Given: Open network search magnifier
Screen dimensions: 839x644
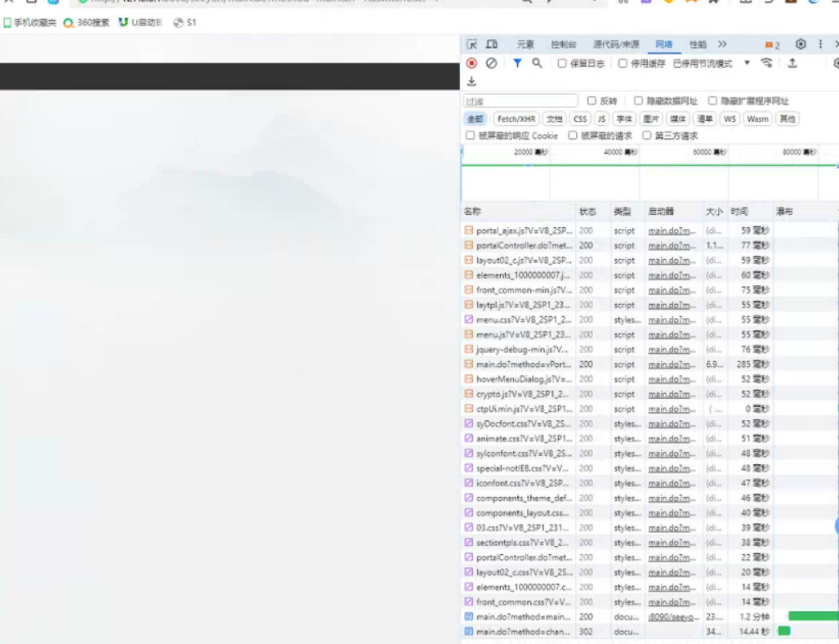Looking at the screenshot, I should pyautogui.click(x=537, y=63).
